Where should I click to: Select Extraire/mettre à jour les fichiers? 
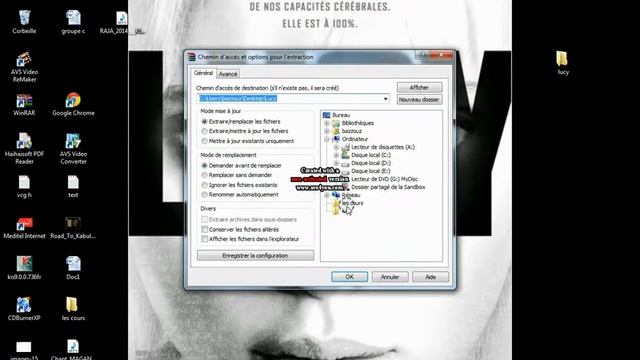click(244, 131)
